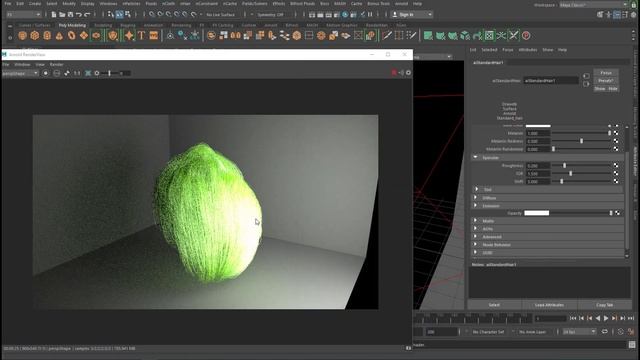Screen dimensions: 640x360
Task: Create a polygon cube from the shelf
Action: (35, 36)
